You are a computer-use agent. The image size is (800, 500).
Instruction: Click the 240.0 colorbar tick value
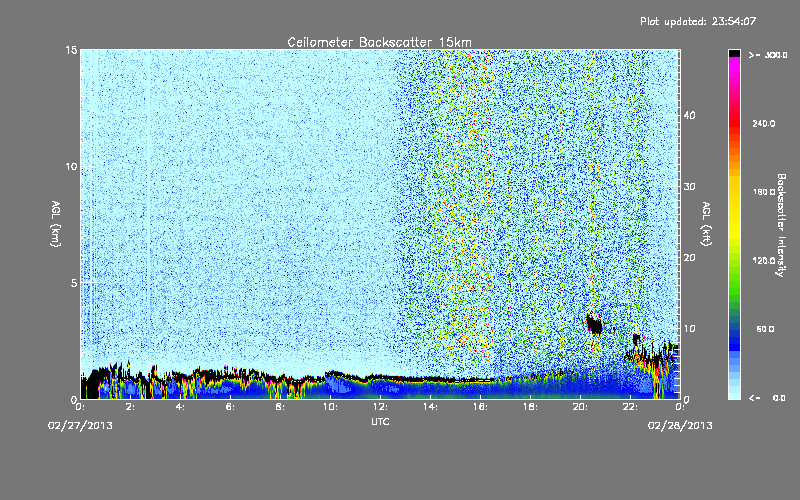pyautogui.click(x=764, y=124)
